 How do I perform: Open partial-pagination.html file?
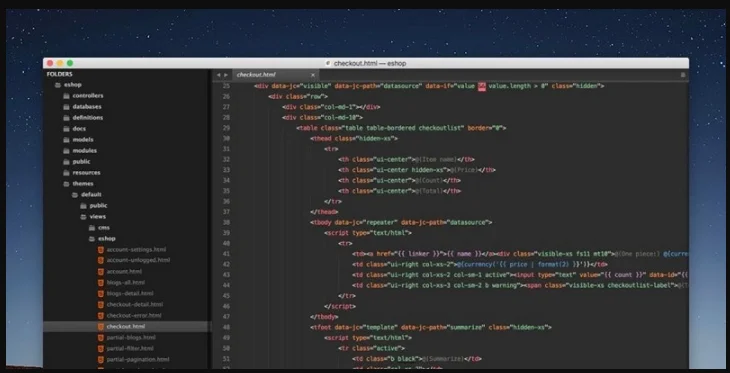(x=138, y=359)
